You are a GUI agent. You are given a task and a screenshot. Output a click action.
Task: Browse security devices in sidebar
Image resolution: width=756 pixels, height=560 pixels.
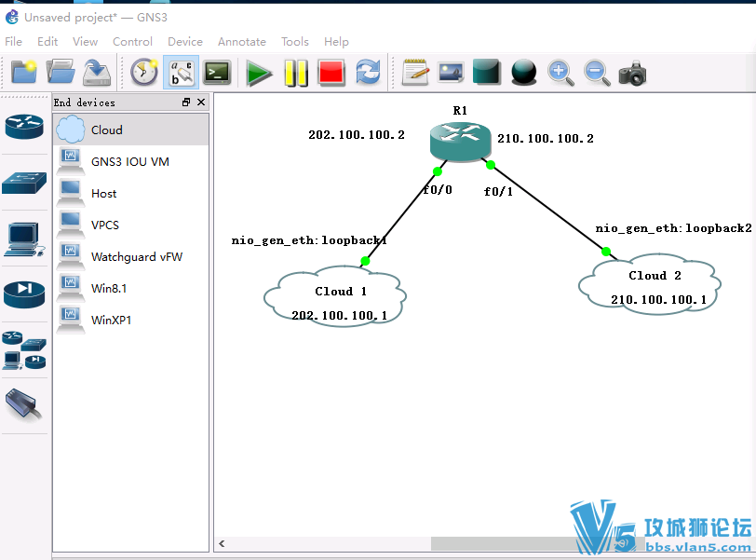(x=24, y=294)
